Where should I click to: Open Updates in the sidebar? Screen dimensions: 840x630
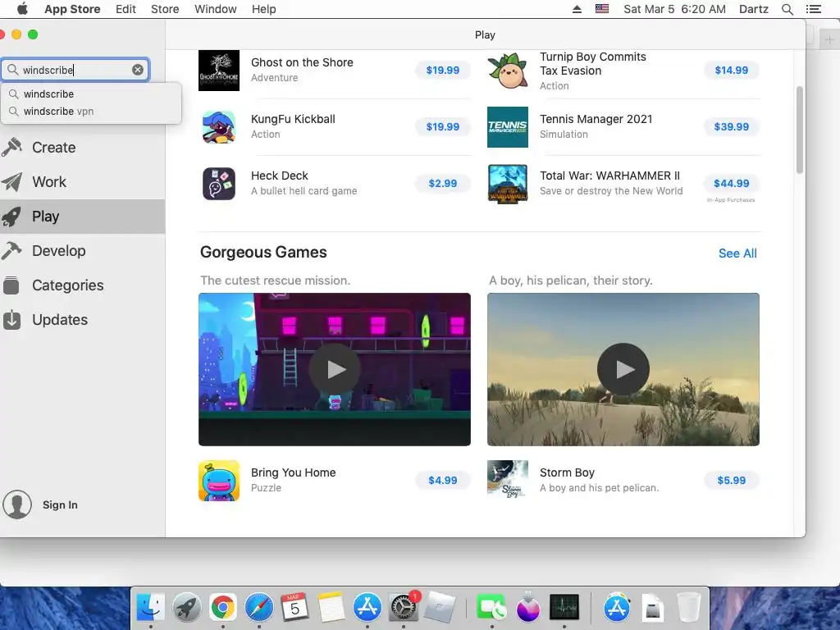83,320
